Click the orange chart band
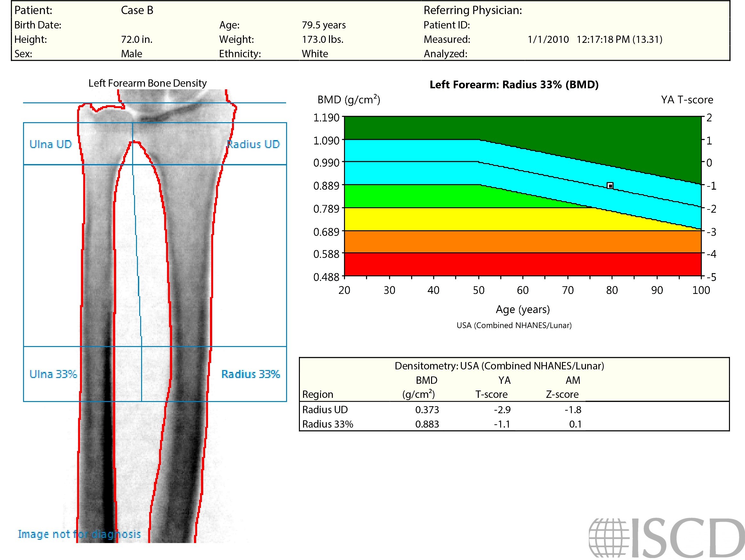The image size is (745, 560). pos(522,242)
